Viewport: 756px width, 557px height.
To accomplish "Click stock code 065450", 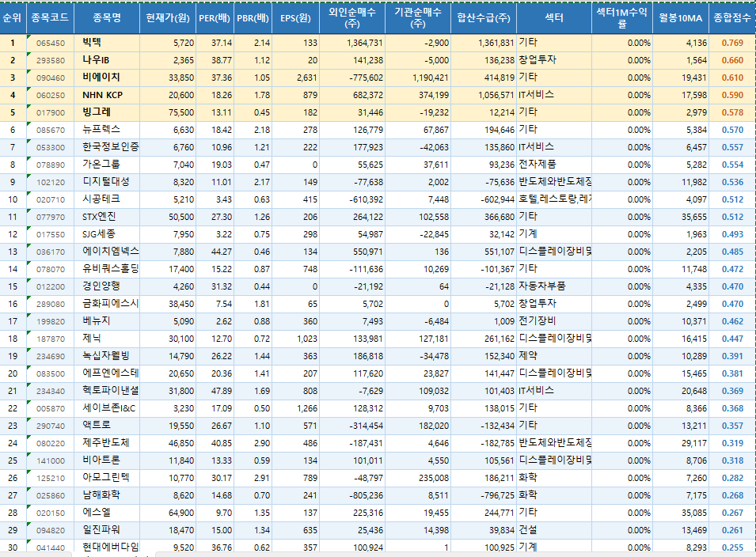I will pyautogui.click(x=51, y=43).
